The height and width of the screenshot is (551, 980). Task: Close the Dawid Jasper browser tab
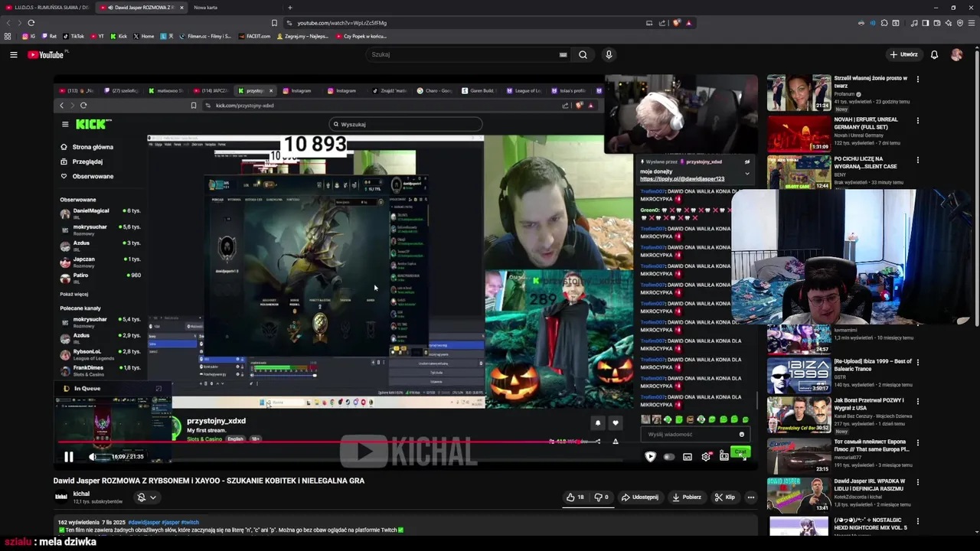point(181,8)
